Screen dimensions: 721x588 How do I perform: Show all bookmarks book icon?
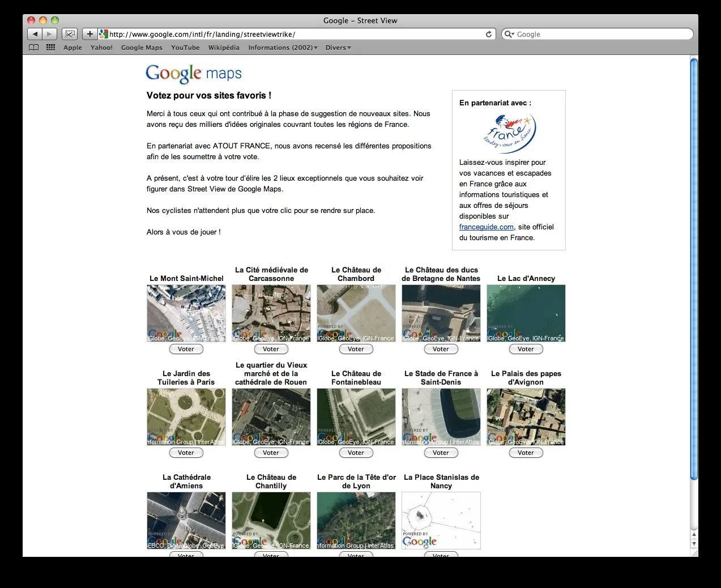pyautogui.click(x=34, y=48)
